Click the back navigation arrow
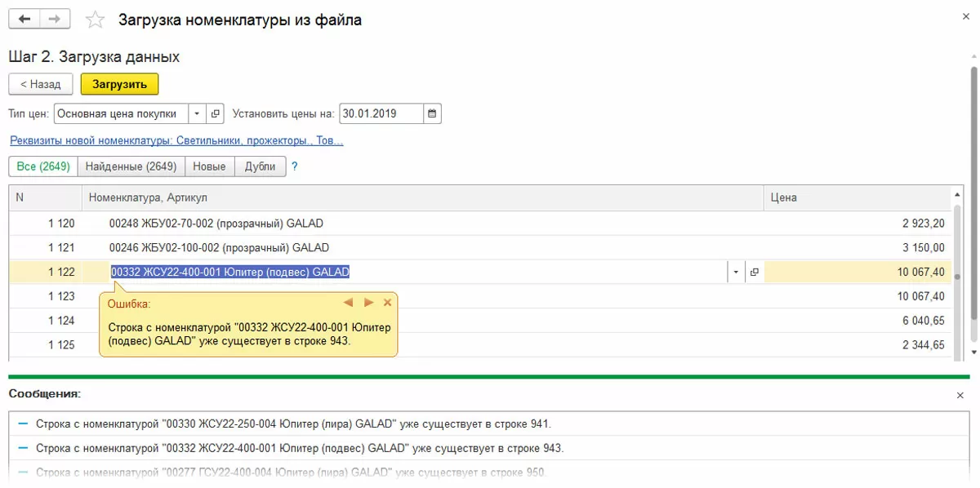 [24, 19]
